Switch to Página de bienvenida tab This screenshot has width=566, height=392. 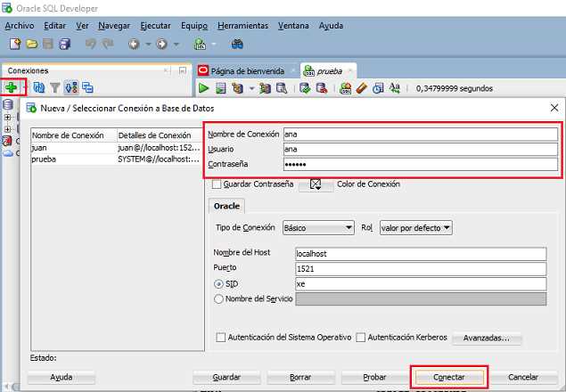click(247, 71)
